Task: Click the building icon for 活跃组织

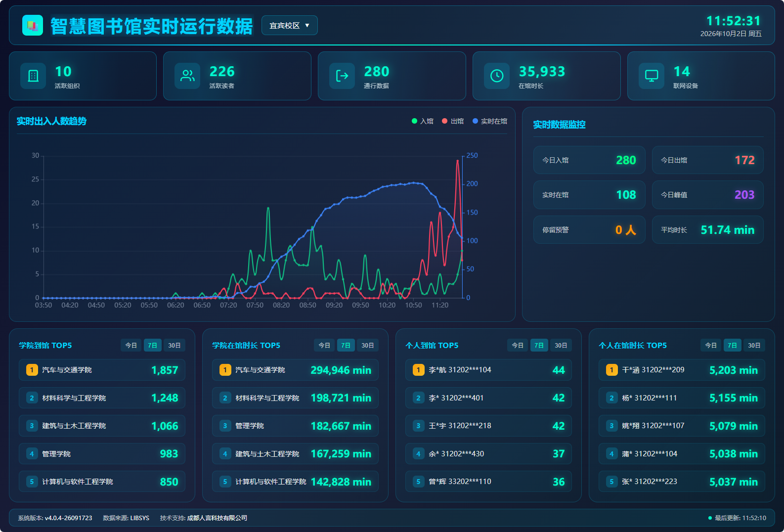Action: tap(33, 76)
